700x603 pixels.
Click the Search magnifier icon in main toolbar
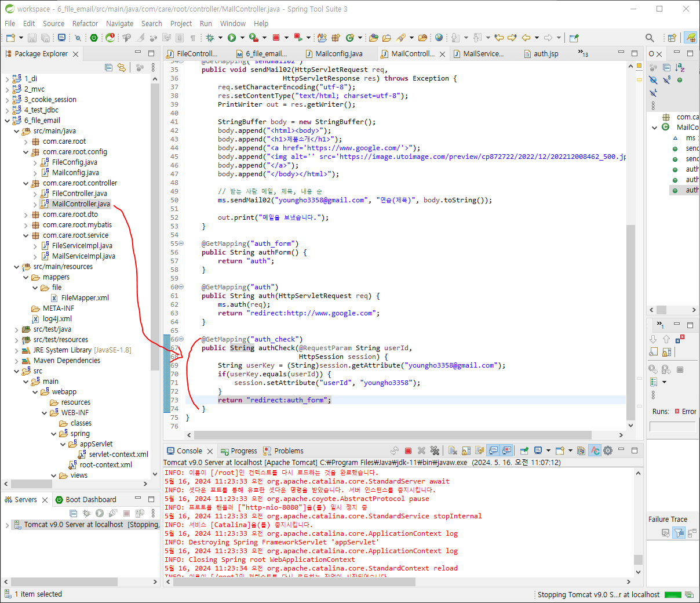click(x=650, y=38)
